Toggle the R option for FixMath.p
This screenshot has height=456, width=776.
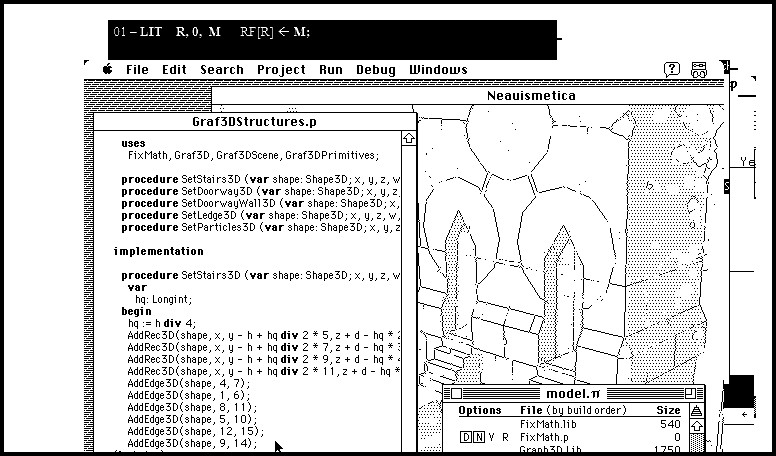[x=504, y=438]
